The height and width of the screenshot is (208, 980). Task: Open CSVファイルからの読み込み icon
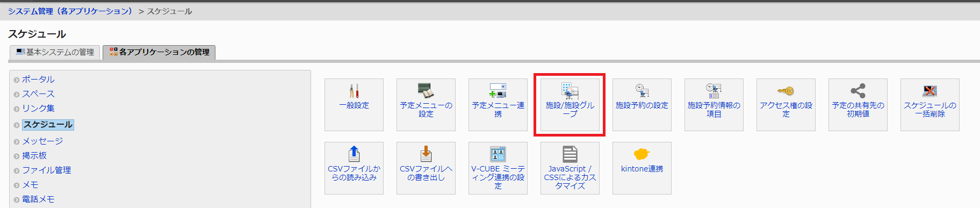click(354, 154)
